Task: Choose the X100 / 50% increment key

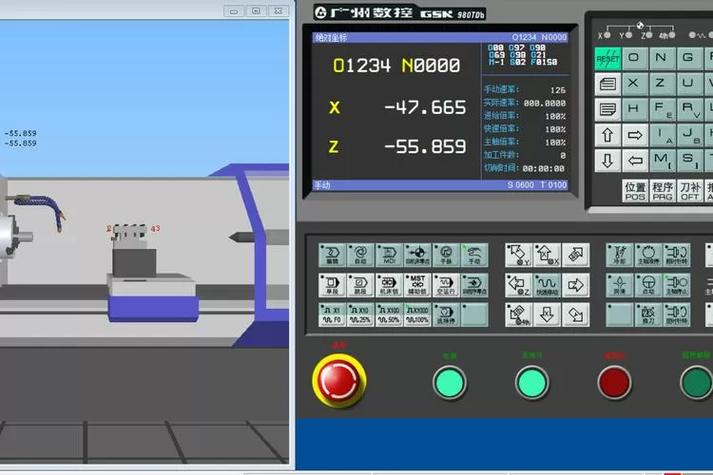Action: 389,315
